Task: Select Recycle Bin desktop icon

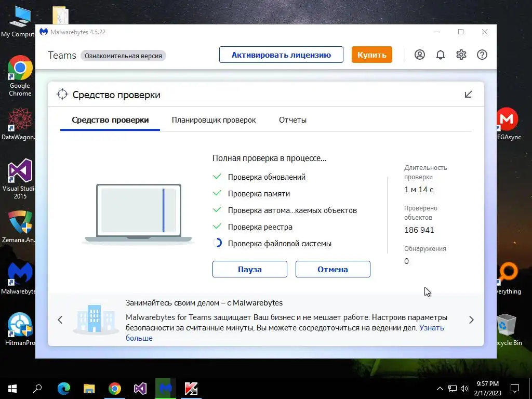Action: point(508,330)
